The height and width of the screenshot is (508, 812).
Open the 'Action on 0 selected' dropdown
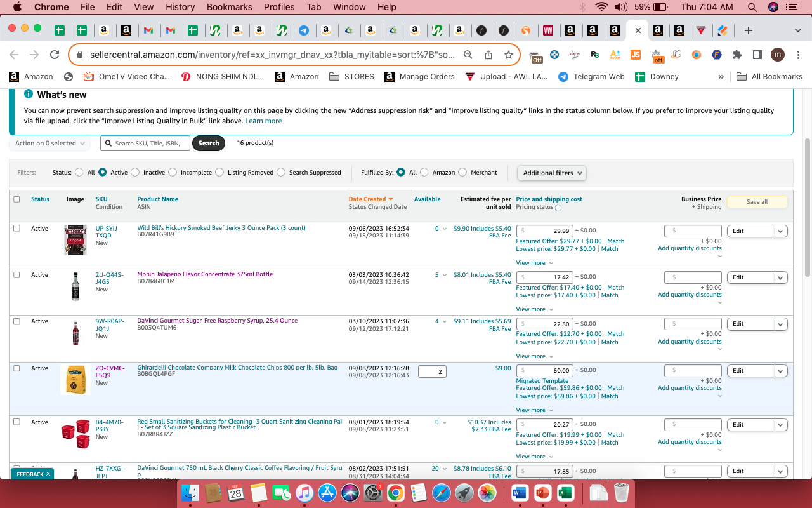click(49, 144)
